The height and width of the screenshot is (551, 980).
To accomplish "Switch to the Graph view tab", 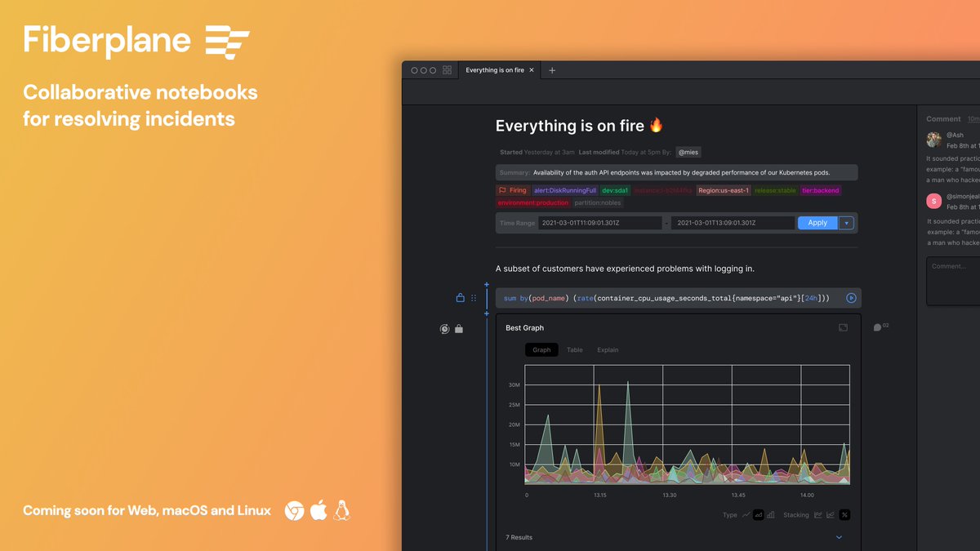I will point(541,349).
